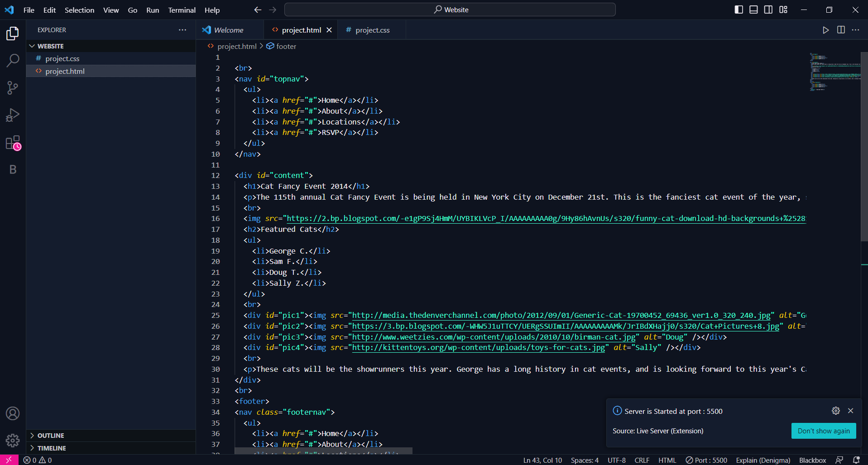
Task: Toggle the secondary side bar layout button
Action: point(768,10)
